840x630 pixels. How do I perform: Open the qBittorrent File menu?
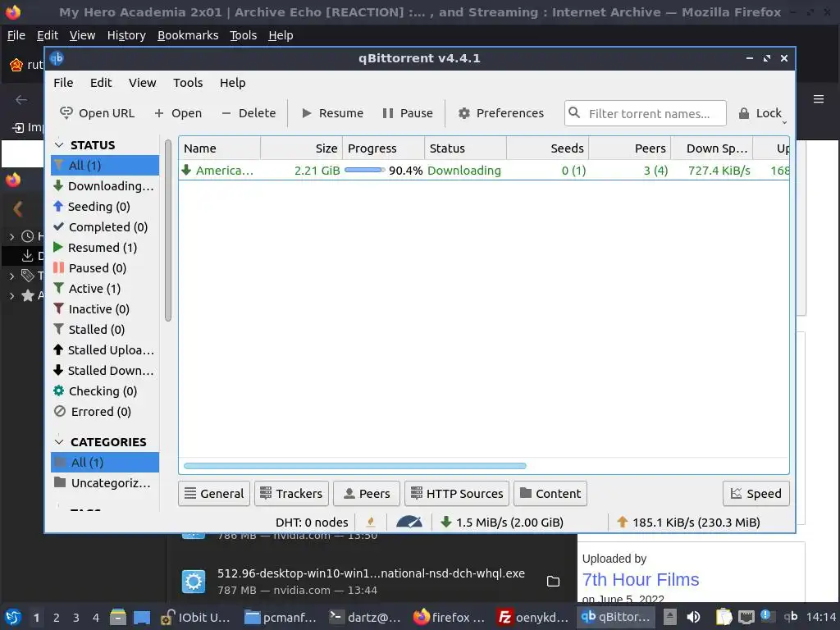click(63, 83)
